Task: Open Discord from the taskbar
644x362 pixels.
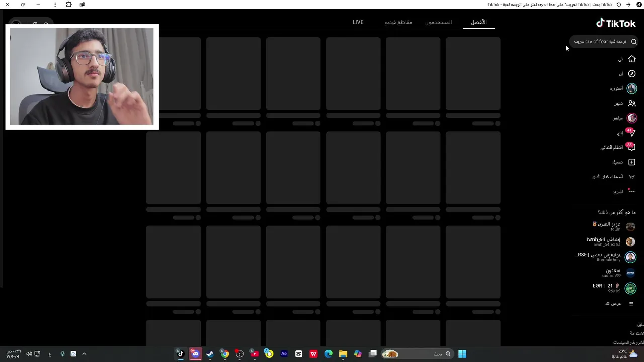Action: (195, 354)
